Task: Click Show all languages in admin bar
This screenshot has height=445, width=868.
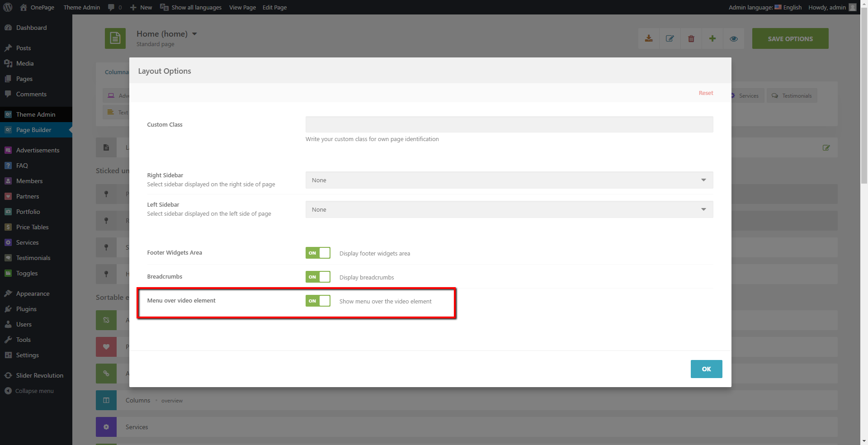Action: coord(191,7)
